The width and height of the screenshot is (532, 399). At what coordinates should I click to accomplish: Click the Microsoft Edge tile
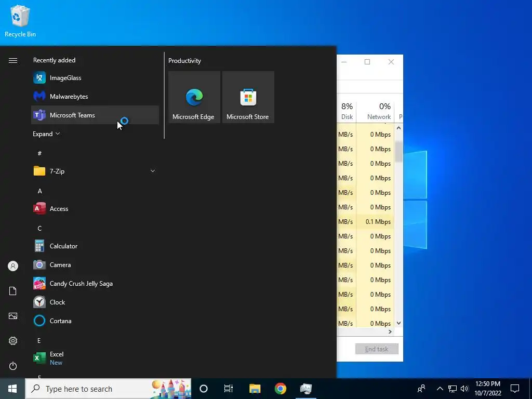[x=194, y=97]
